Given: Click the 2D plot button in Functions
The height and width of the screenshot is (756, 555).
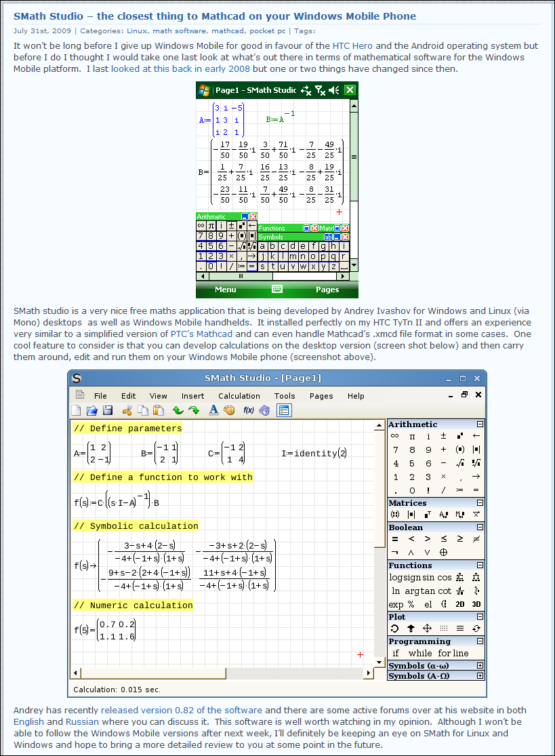Looking at the screenshot, I should coord(460,604).
